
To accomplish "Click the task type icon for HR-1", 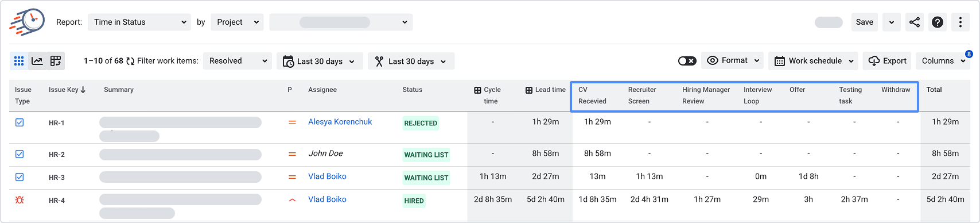I will click(20, 122).
